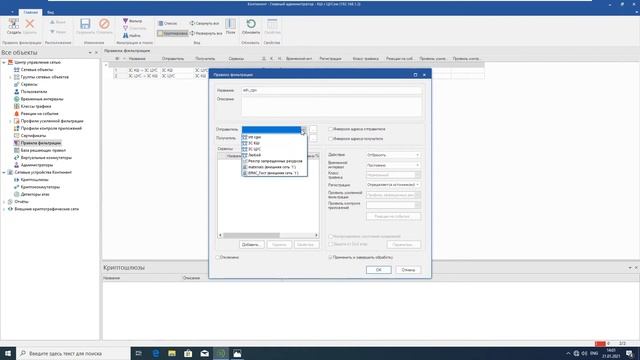Open Классы трафика tree icon
This screenshot has height=360, width=640.
tap(17, 106)
